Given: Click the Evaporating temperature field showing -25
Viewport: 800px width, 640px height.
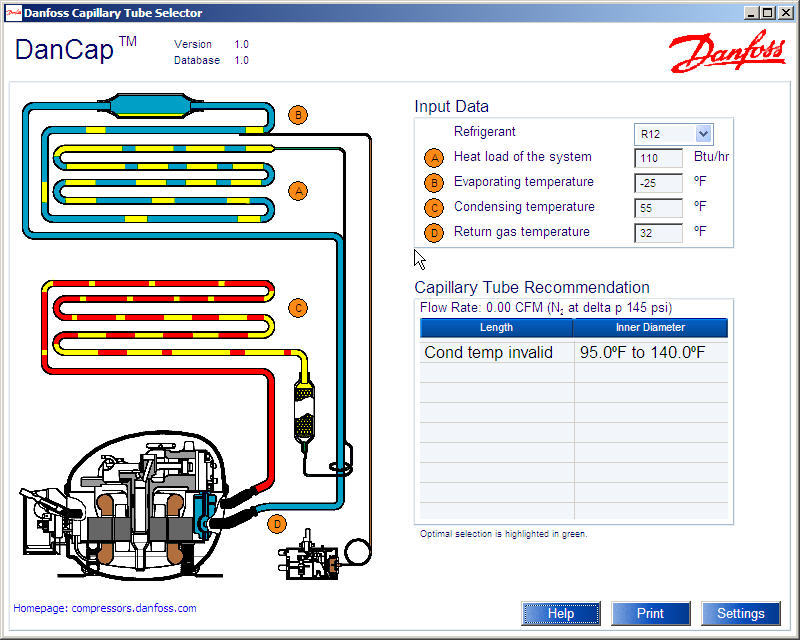Looking at the screenshot, I should click(658, 182).
